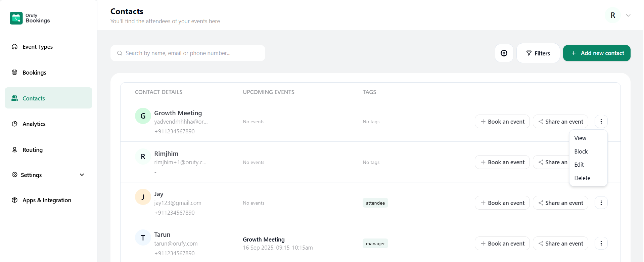
Task: Select Block from the contact menu
Action: coord(581,151)
